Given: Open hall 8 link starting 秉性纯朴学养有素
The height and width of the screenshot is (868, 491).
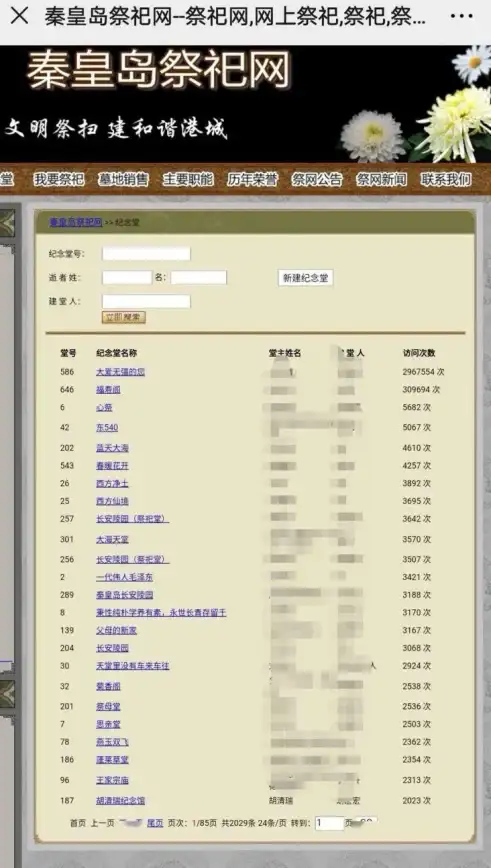Looking at the screenshot, I should (x=161, y=613).
